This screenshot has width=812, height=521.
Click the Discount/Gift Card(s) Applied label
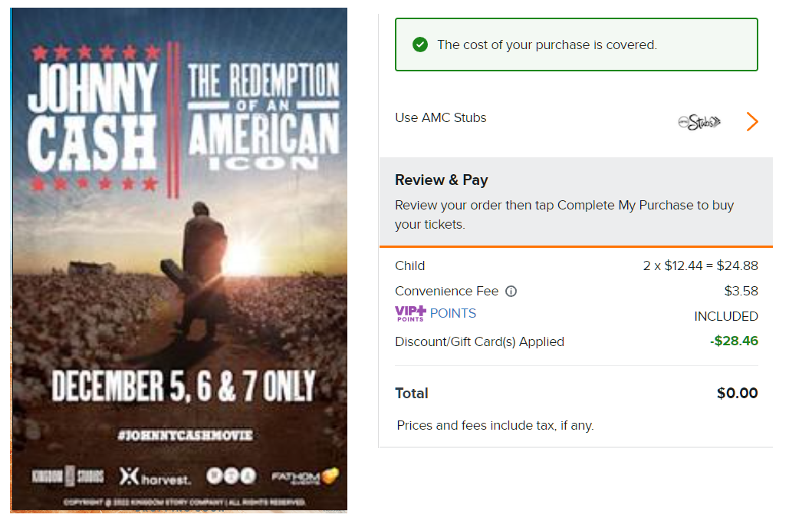coord(479,342)
